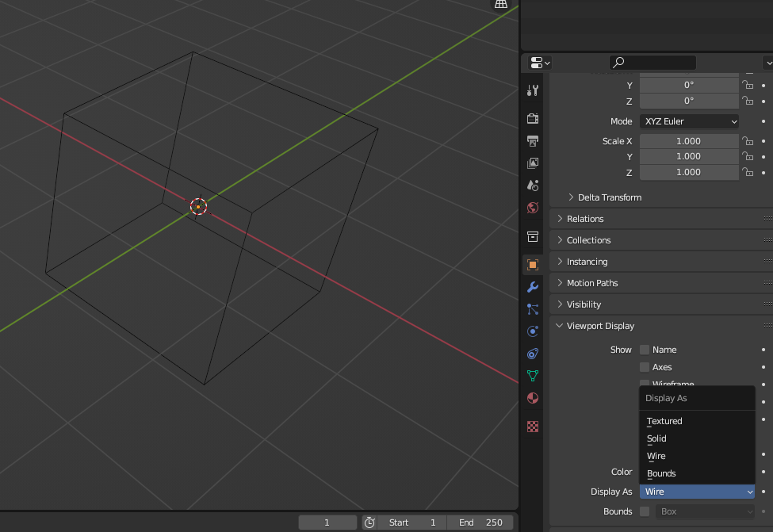
Task: Choose Bounds in Display As menu
Action: (697, 473)
